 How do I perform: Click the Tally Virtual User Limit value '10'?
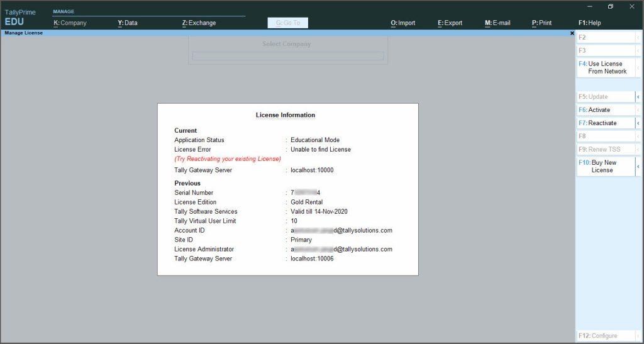pyautogui.click(x=294, y=221)
